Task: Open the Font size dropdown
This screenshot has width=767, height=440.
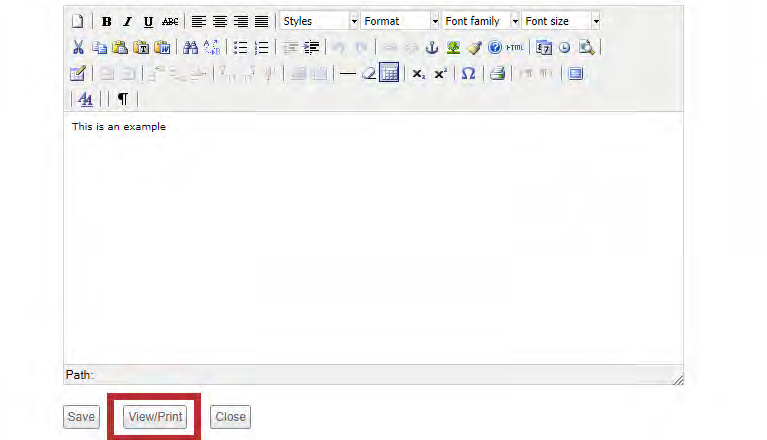Action: 561,21
